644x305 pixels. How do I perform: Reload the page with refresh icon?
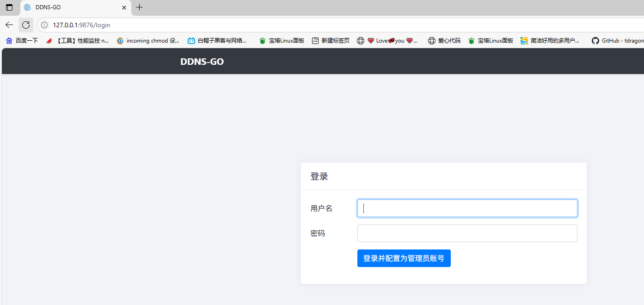tap(26, 25)
